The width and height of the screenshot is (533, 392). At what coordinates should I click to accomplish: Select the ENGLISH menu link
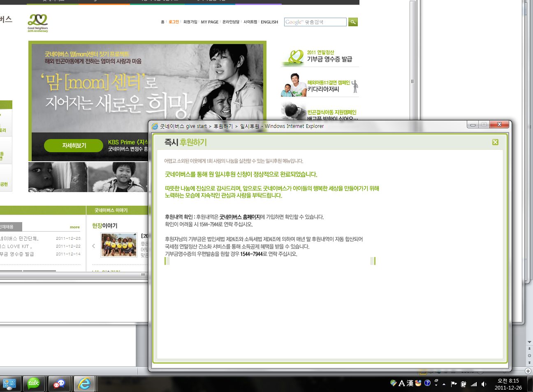coord(269,22)
